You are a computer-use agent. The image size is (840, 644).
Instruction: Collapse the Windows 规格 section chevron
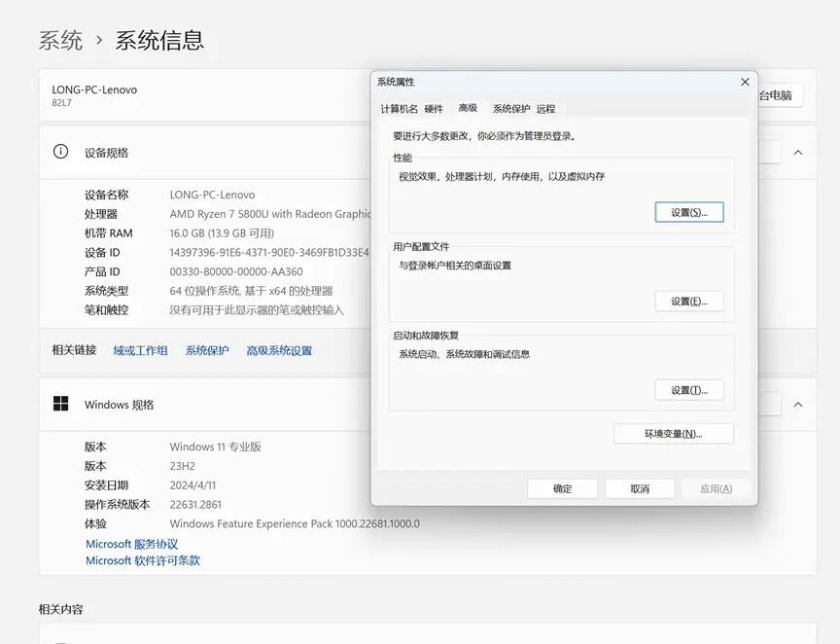pos(797,405)
